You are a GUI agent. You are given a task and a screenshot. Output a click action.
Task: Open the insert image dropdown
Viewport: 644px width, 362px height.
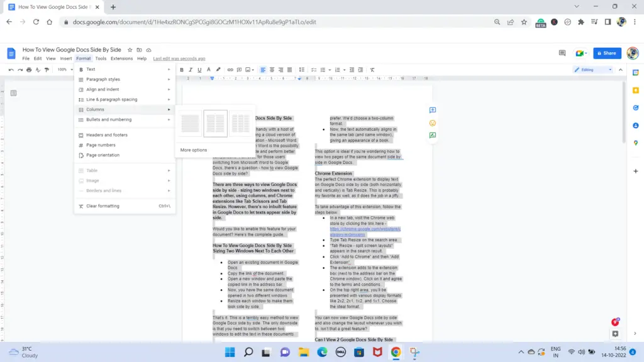250,70
